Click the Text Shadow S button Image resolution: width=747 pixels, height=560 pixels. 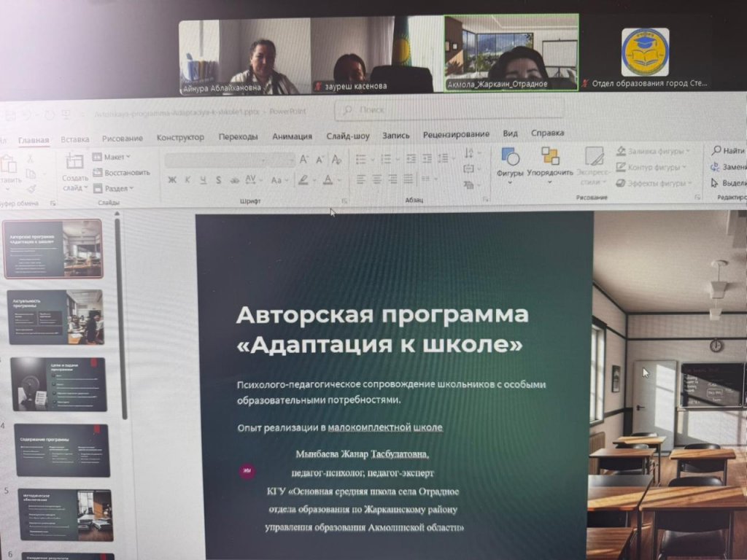(x=218, y=181)
